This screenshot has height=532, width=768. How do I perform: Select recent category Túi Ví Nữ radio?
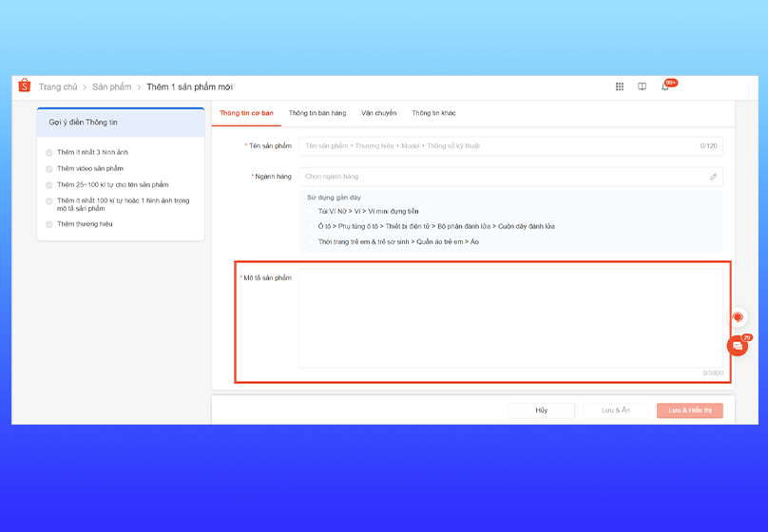coord(311,211)
